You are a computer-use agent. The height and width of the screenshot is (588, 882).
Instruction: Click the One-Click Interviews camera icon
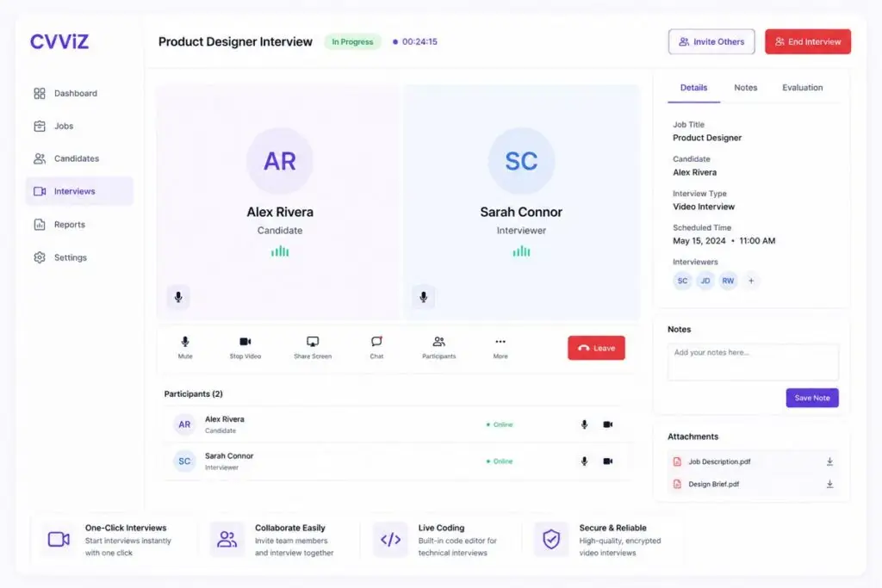click(59, 540)
